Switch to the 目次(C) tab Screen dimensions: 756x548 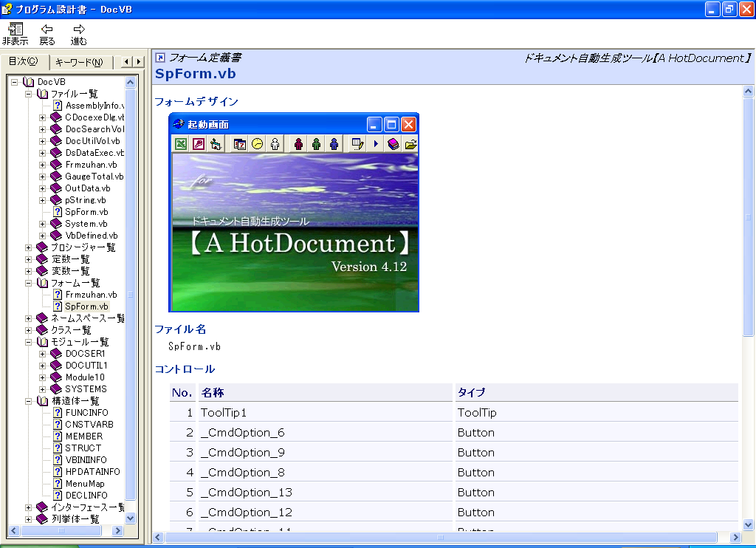(24, 61)
